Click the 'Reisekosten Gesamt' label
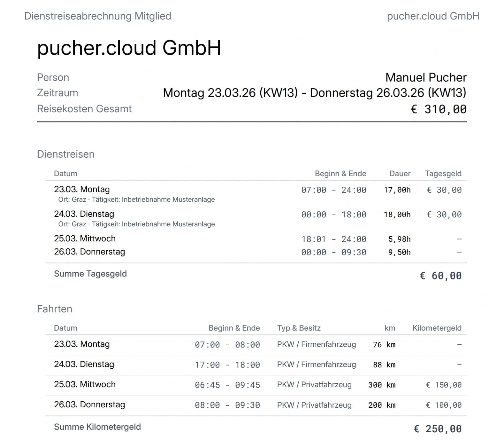 (x=84, y=109)
